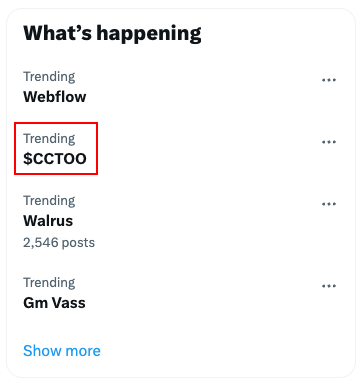363x385 pixels.
Task: Click the 2,546 posts count
Action: coord(59,242)
